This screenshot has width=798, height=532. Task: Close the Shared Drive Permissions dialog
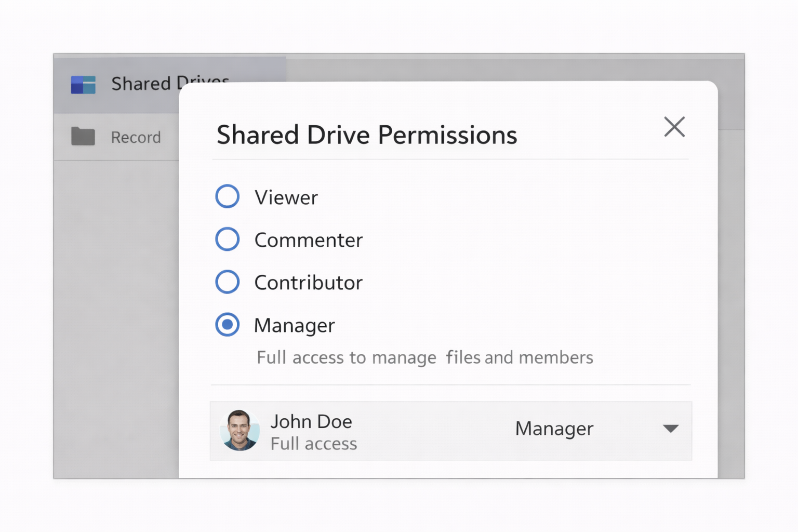(x=674, y=127)
